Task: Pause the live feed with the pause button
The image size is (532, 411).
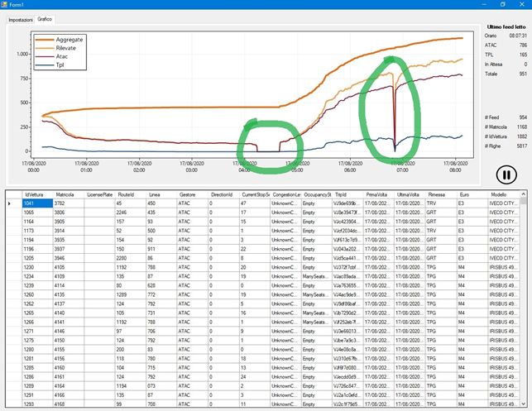Action: 506,174
